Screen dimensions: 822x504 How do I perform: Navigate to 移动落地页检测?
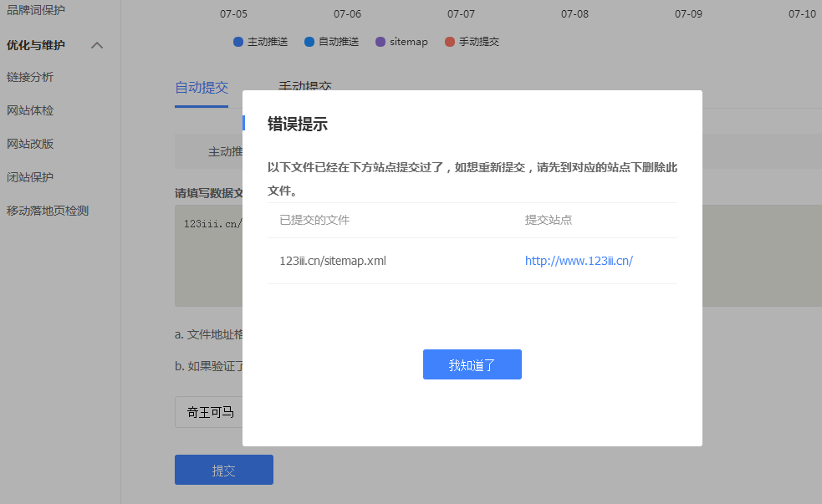click(x=48, y=211)
